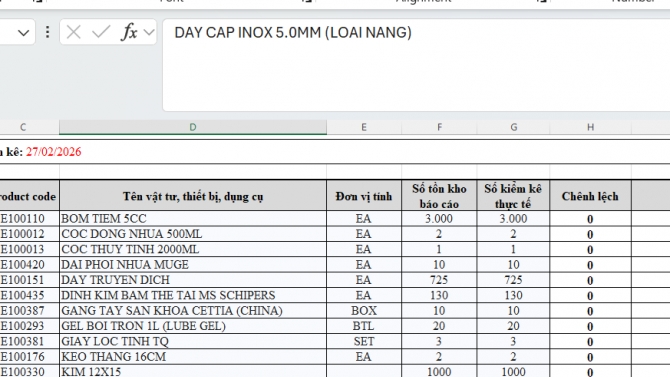Click product code E100420

tap(29, 265)
